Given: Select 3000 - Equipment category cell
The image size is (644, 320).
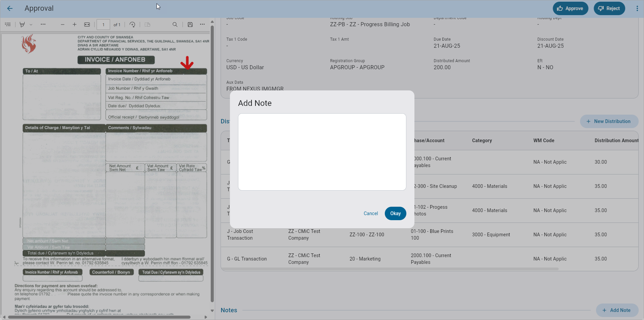Looking at the screenshot, I should (x=491, y=235).
